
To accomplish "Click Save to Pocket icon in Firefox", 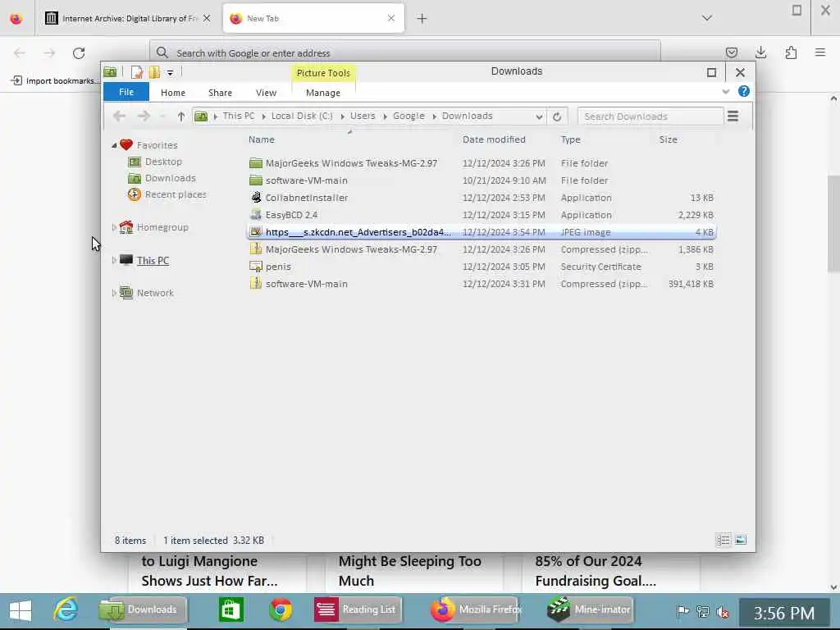I will click(731, 52).
